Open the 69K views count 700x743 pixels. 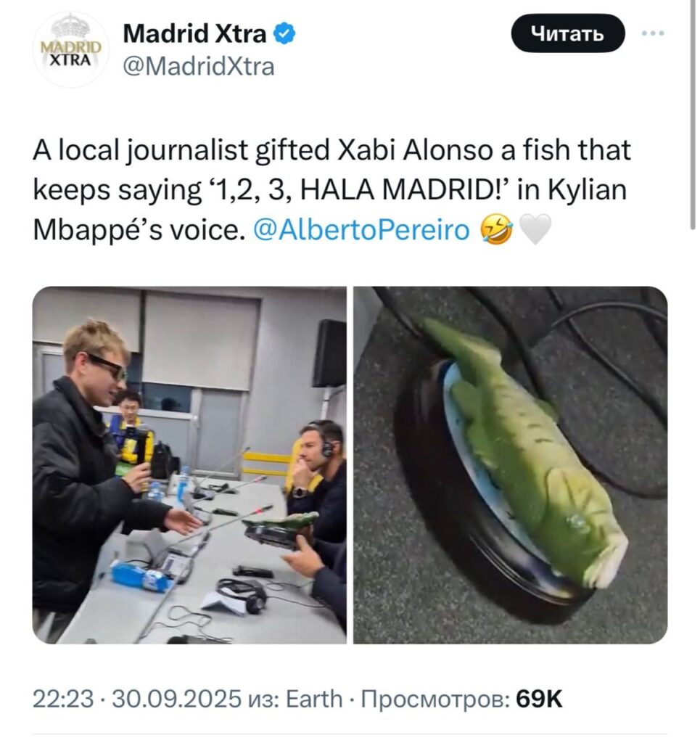click(539, 699)
